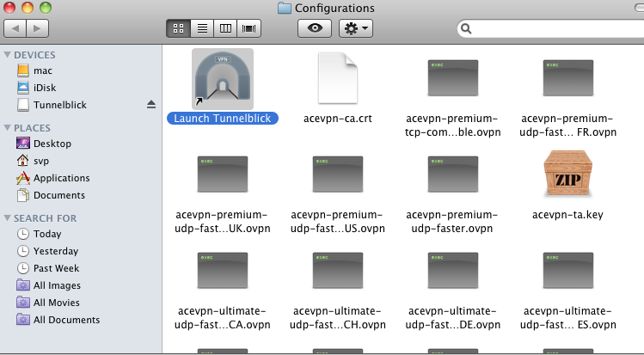Select the acevpn-ultimate-udp-fast...DE.ovpn icon
Viewport: 644px width, 355px height.
pyautogui.click(x=452, y=271)
